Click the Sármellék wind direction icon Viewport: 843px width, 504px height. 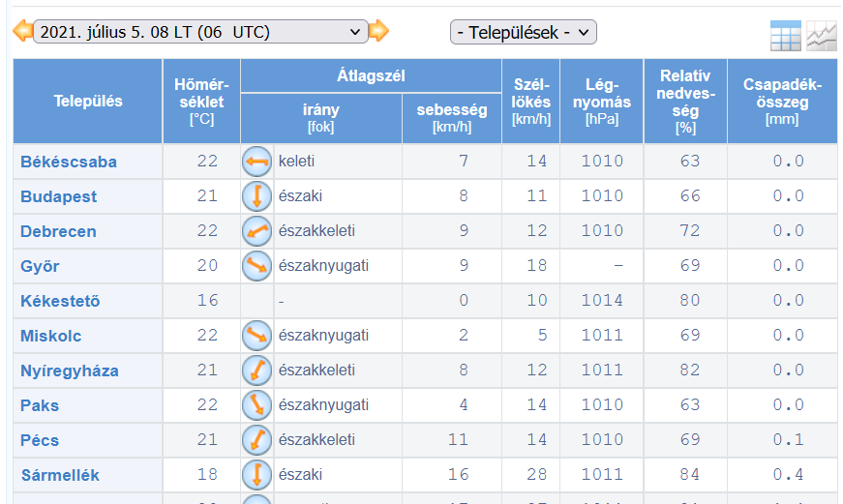pyautogui.click(x=256, y=475)
